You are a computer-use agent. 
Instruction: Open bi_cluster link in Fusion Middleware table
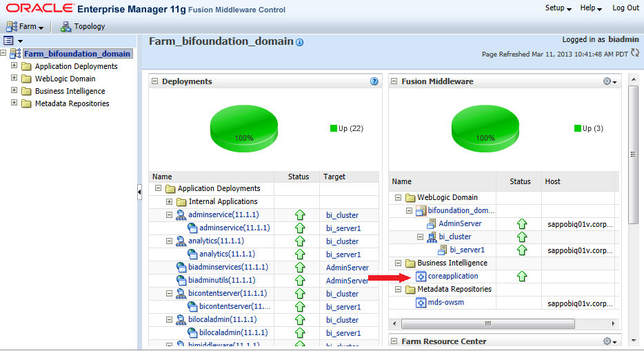click(x=454, y=237)
